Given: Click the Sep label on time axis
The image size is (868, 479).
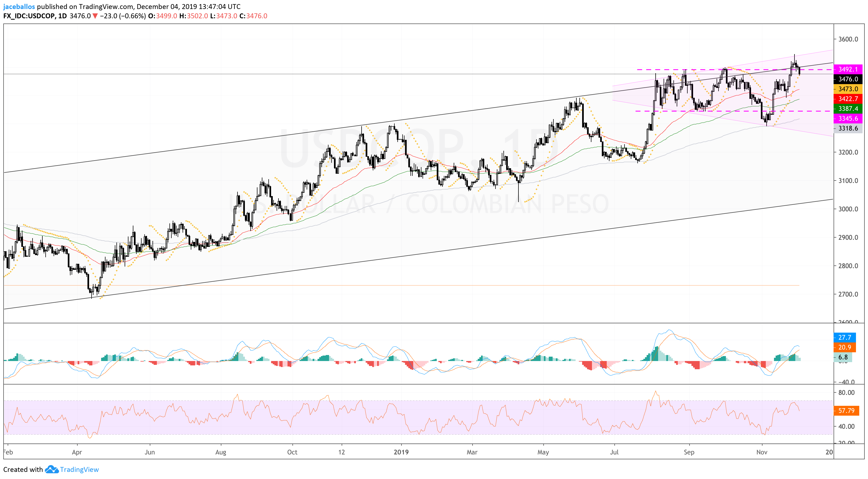Looking at the screenshot, I should coord(689,452).
